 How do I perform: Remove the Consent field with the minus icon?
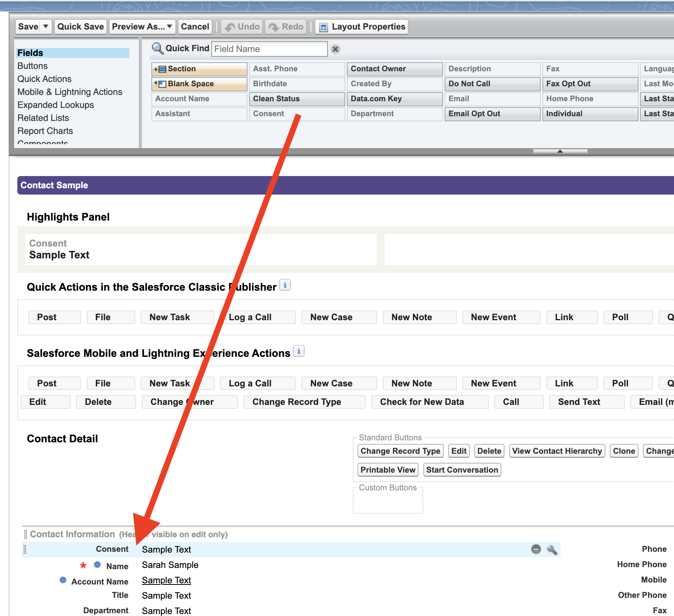coord(536,549)
